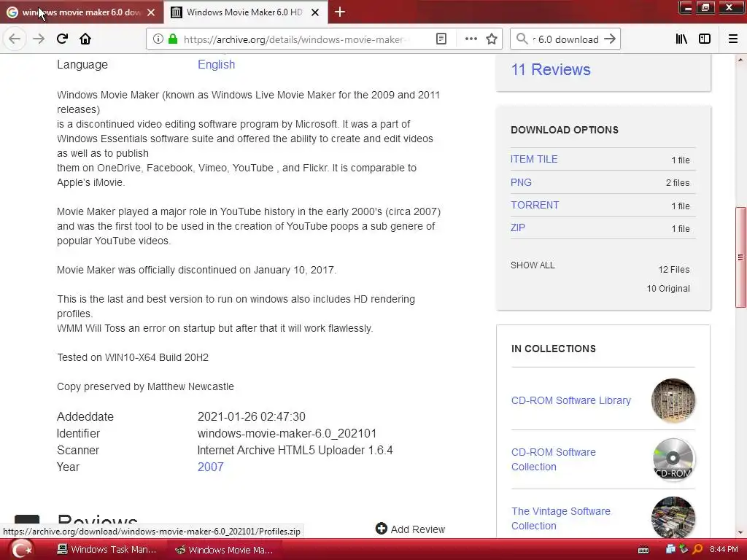Select the Windows Movie Maker 6.0 HD tab
This screenshot has height=560, width=747.
(x=244, y=12)
